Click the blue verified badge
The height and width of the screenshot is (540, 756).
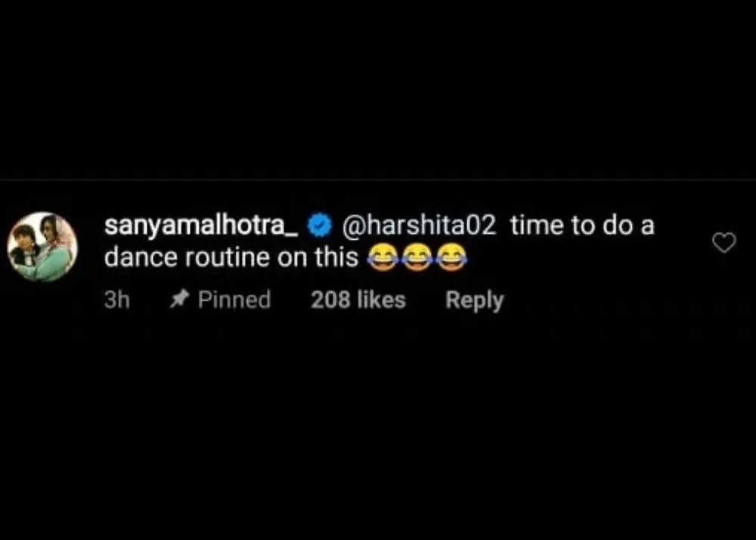click(x=319, y=226)
